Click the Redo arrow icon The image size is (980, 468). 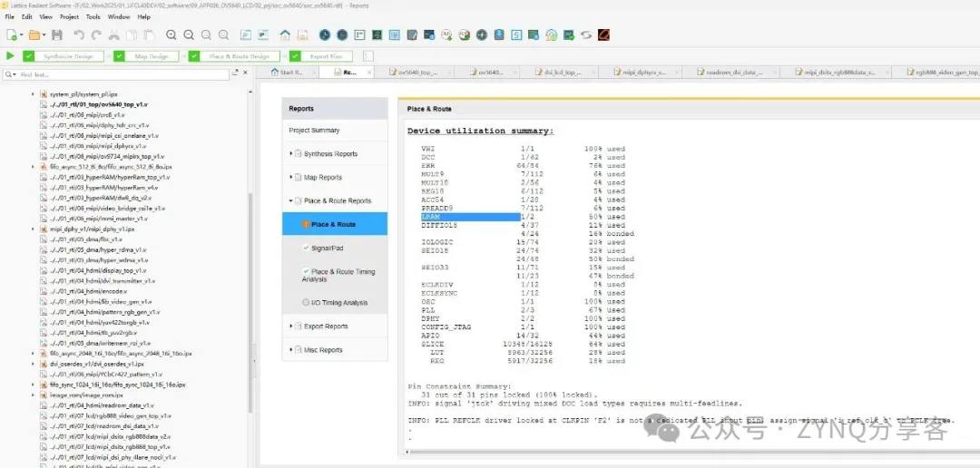coord(96,35)
